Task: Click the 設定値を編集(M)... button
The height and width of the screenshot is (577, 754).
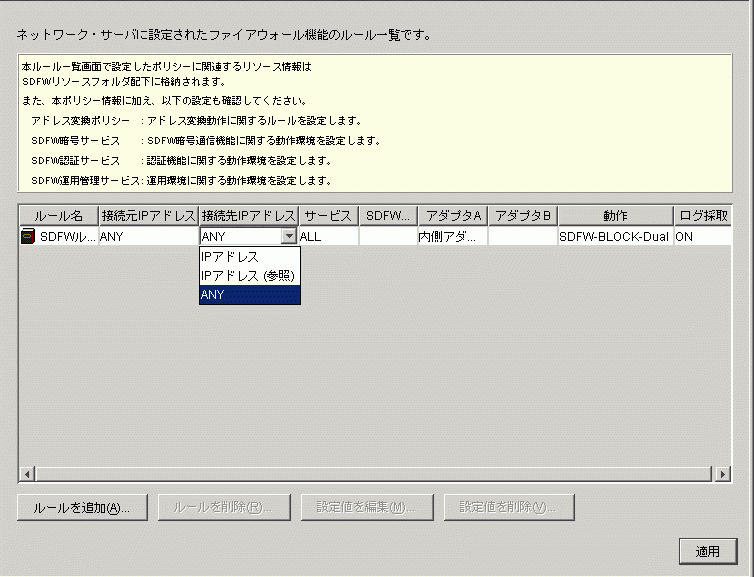Action: pyautogui.click(x=367, y=507)
